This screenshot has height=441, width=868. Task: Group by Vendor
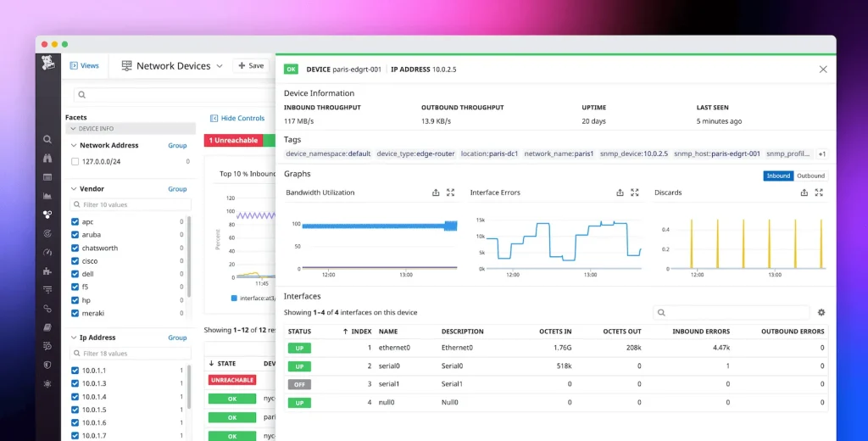click(x=177, y=189)
